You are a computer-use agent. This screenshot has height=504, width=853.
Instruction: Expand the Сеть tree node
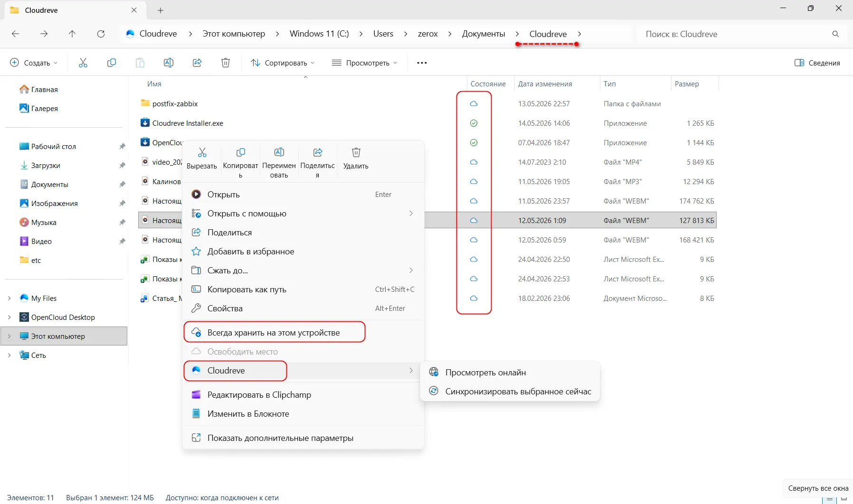(9, 355)
